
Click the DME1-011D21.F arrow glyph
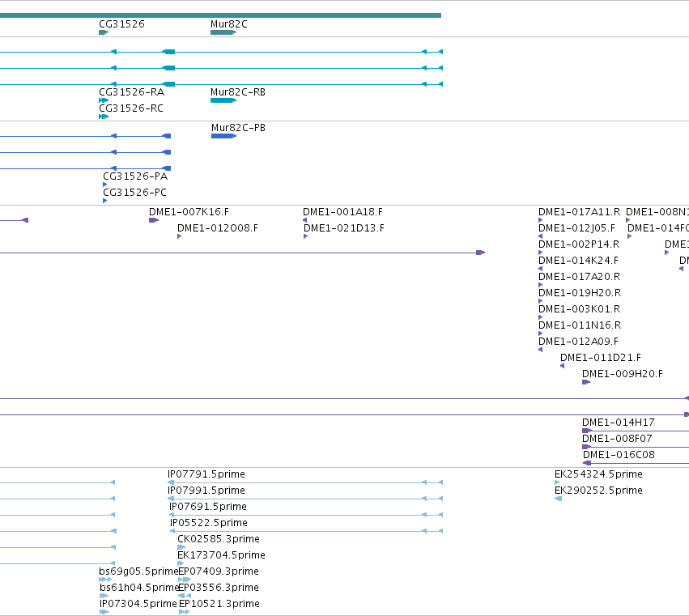coord(563,367)
